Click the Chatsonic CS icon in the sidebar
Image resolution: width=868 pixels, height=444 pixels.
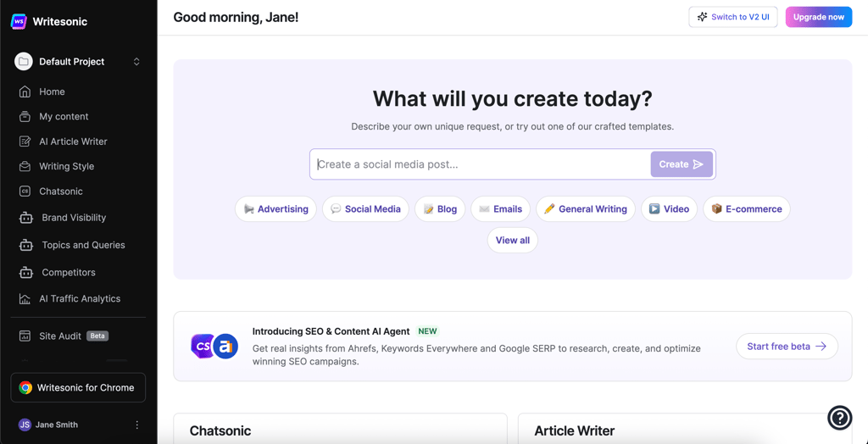(25, 191)
